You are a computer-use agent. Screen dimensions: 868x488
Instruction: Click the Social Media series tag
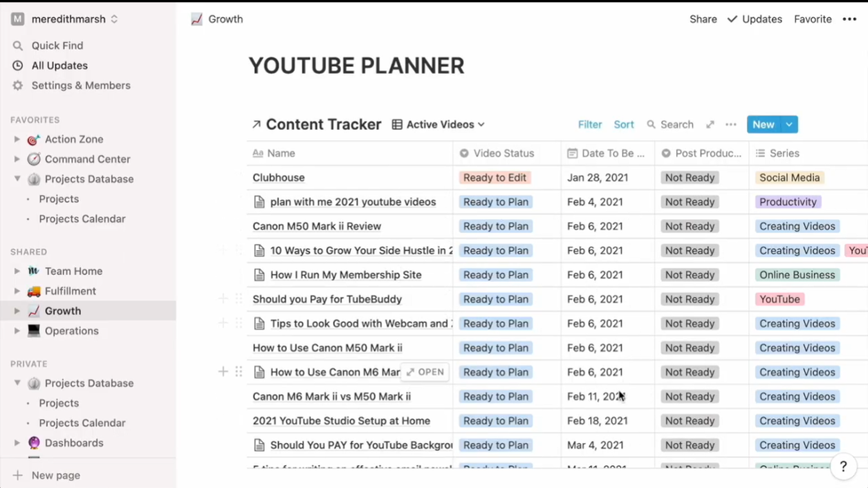click(789, 178)
